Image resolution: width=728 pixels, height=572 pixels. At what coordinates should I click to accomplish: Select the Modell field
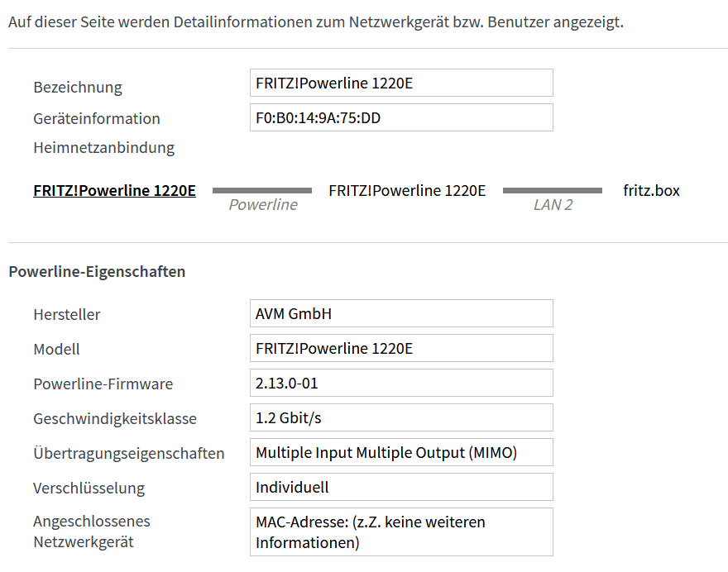pyautogui.click(x=401, y=348)
